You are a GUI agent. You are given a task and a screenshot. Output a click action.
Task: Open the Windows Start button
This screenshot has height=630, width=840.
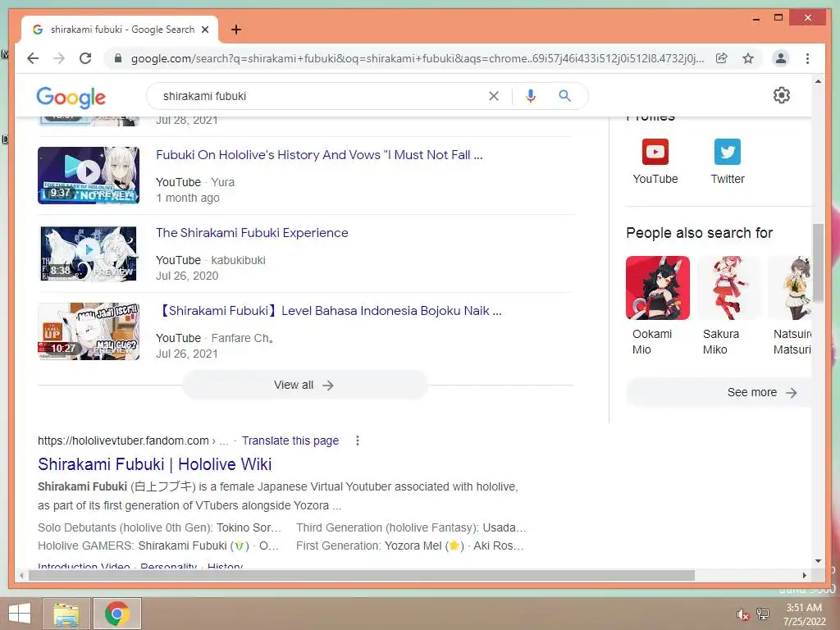coord(20,614)
